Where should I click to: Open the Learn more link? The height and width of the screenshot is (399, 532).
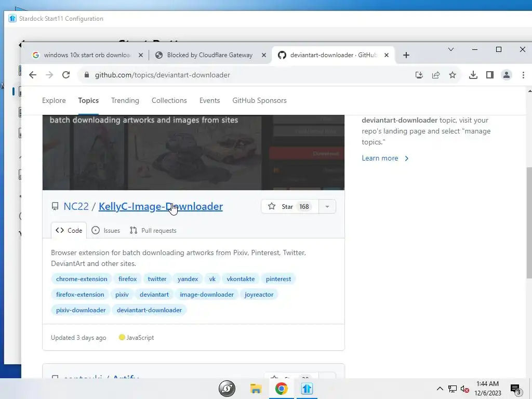pos(385,158)
